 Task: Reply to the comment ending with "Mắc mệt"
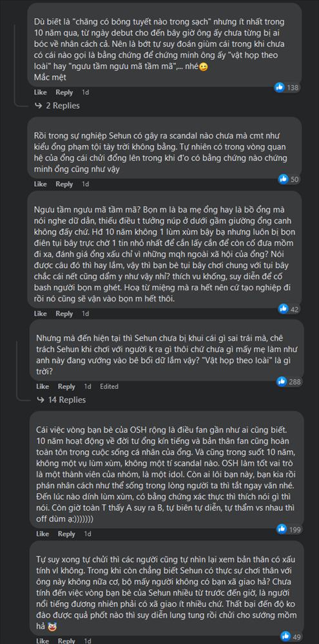coord(64,92)
